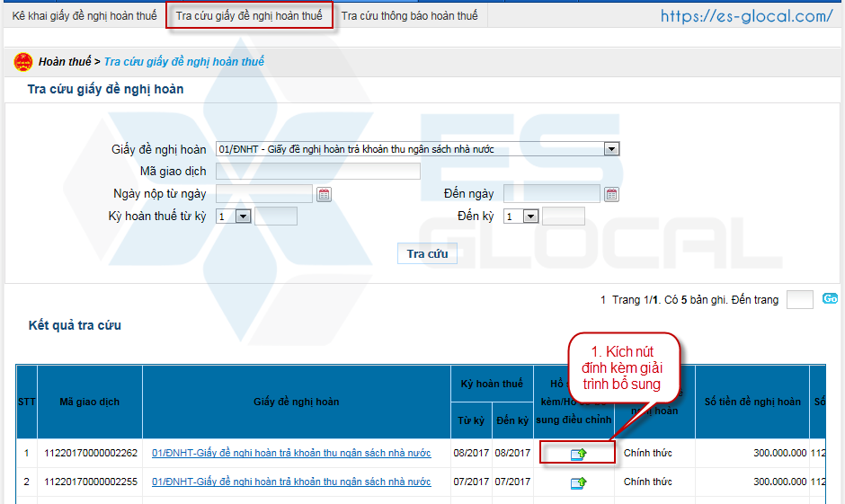This screenshot has width=845, height=504.
Task: Open the 01/ĐNHT link for transaction 11220170000002255
Action: [291, 482]
